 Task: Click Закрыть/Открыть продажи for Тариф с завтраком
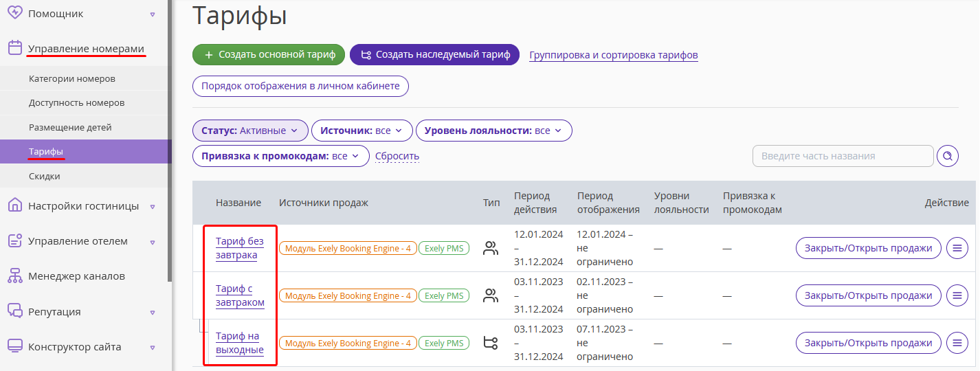[x=869, y=295]
